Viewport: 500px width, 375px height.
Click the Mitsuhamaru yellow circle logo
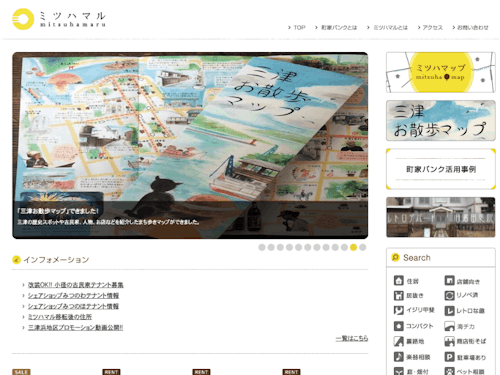pyautogui.click(x=23, y=19)
